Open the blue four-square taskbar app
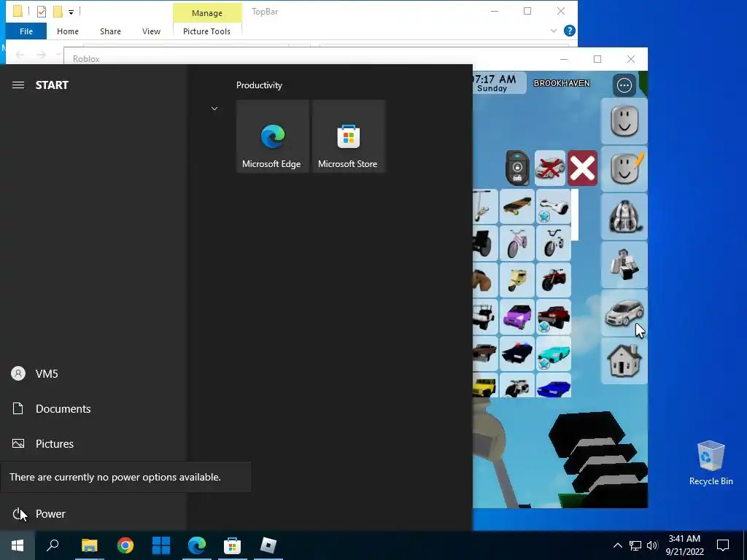This screenshot has width=747, height=560. [161, 545]
